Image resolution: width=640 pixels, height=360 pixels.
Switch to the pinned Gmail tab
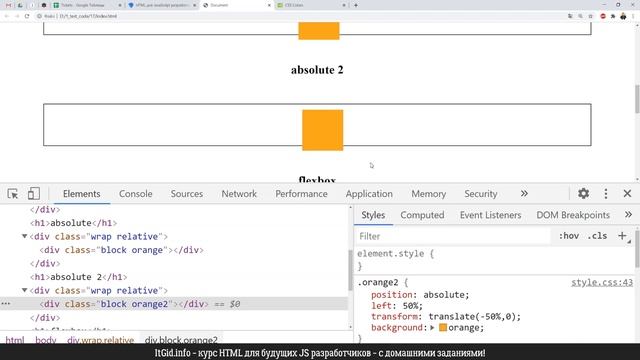tap(8, 5)
